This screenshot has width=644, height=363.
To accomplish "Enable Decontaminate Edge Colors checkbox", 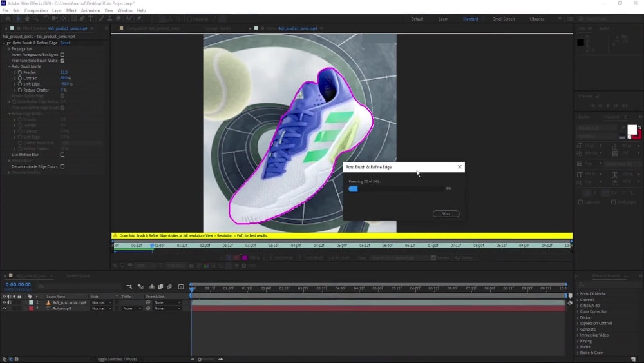I will point(62,166).
